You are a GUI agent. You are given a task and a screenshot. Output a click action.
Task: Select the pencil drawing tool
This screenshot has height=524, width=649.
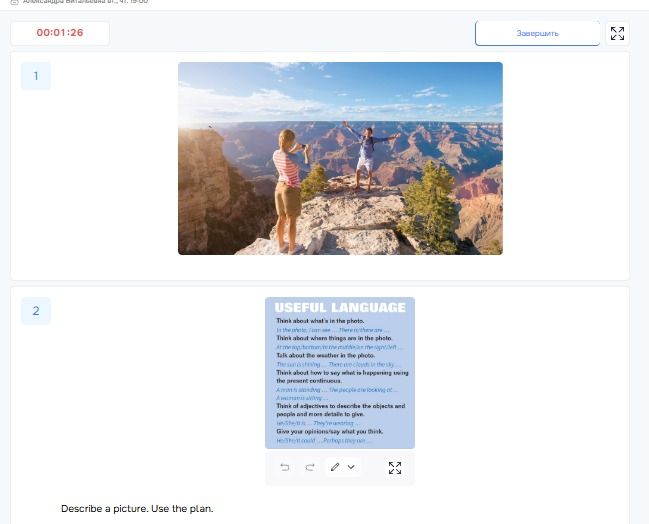coord(335,467)
